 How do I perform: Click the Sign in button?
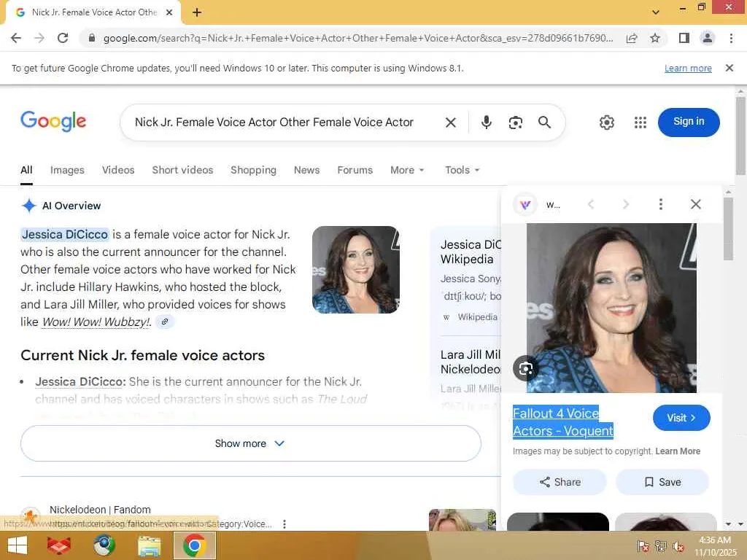point(689,122)
